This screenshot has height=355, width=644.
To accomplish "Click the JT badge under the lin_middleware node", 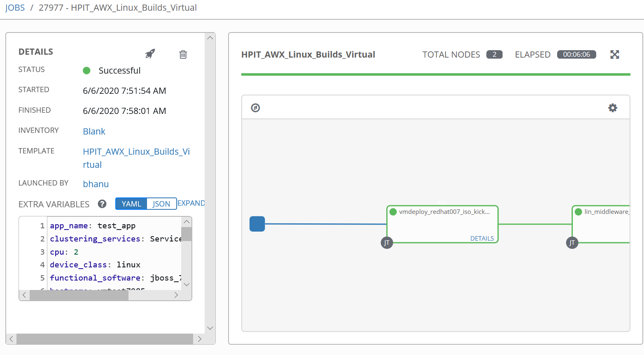I will (572, 243).
